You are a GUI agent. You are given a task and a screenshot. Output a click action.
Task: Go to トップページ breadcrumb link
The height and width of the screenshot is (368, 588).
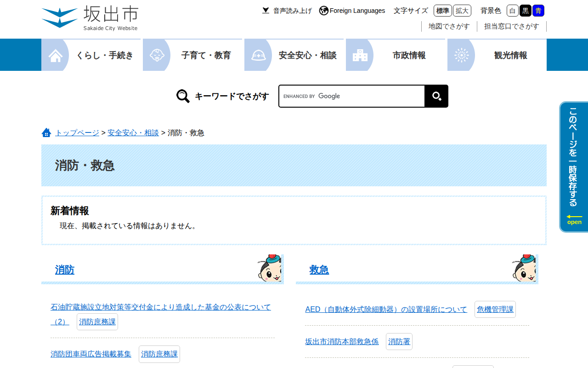tap(77, 132)
